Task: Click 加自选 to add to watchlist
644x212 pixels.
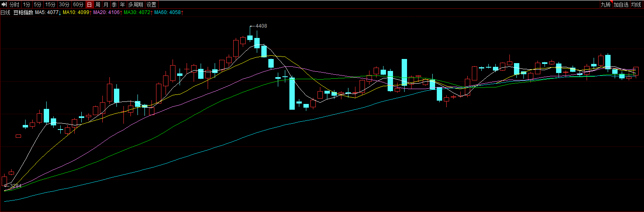Action: [x=621, y=5]
